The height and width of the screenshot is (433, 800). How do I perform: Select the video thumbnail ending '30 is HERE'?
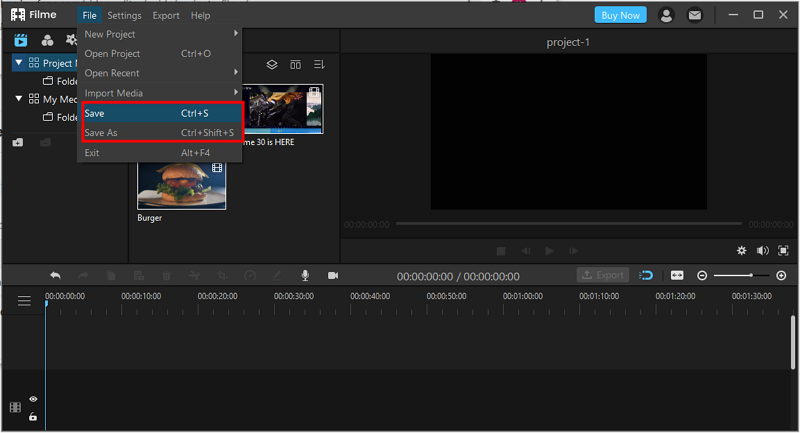click(x=283, y=109)
